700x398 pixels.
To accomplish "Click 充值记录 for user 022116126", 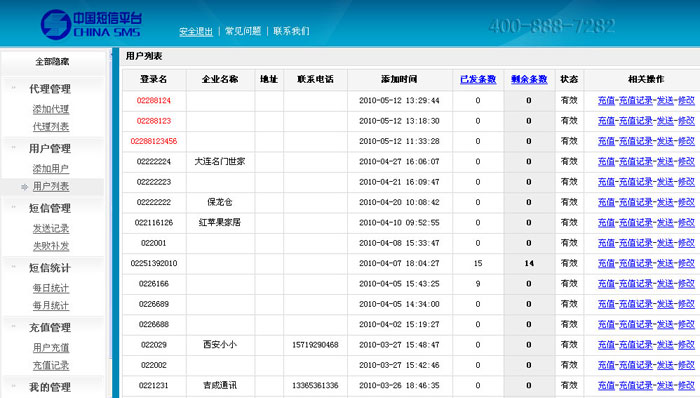I will (x=636, y=223).
